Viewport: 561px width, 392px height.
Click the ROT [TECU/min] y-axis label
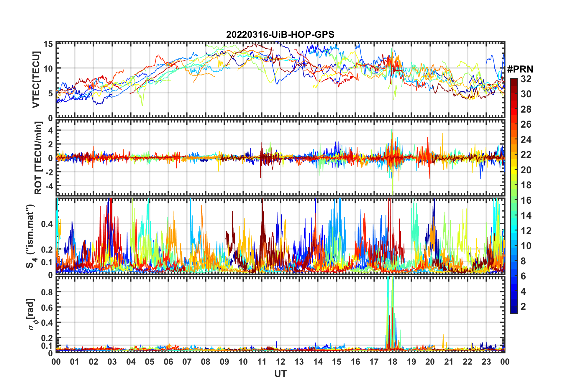[x=38, y=158]
